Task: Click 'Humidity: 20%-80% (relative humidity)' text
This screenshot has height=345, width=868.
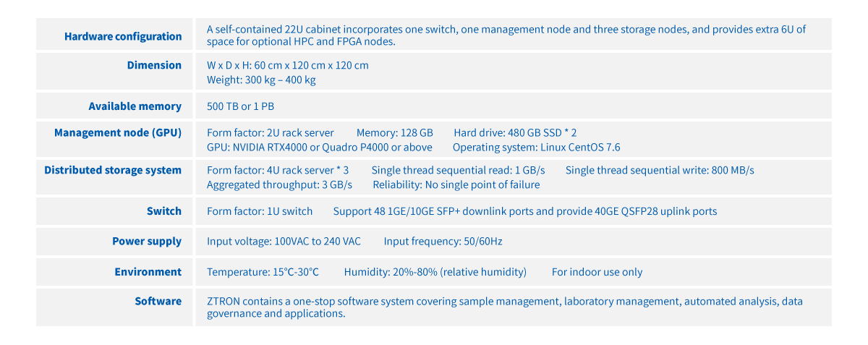Action: click(x=435, y=272)
